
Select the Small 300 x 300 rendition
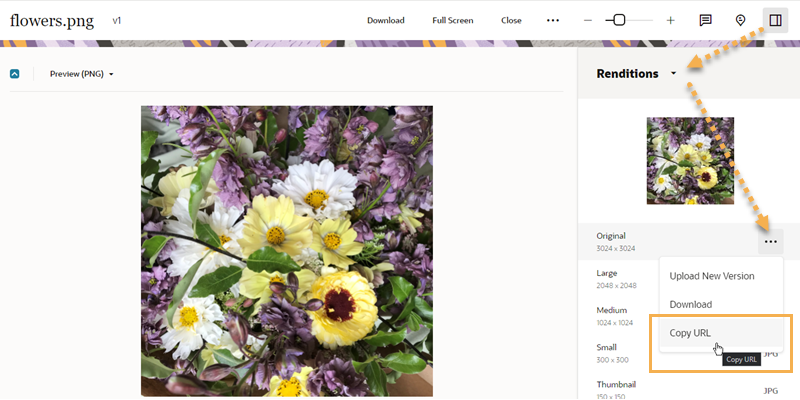pyautogui.click(x=612, y=353)
